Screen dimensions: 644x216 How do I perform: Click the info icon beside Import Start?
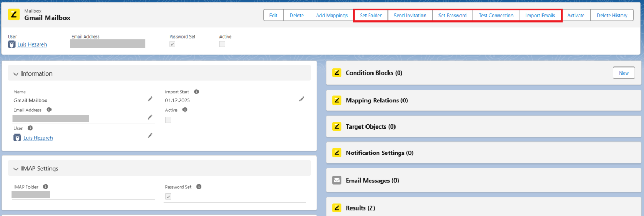click(196, 92)
